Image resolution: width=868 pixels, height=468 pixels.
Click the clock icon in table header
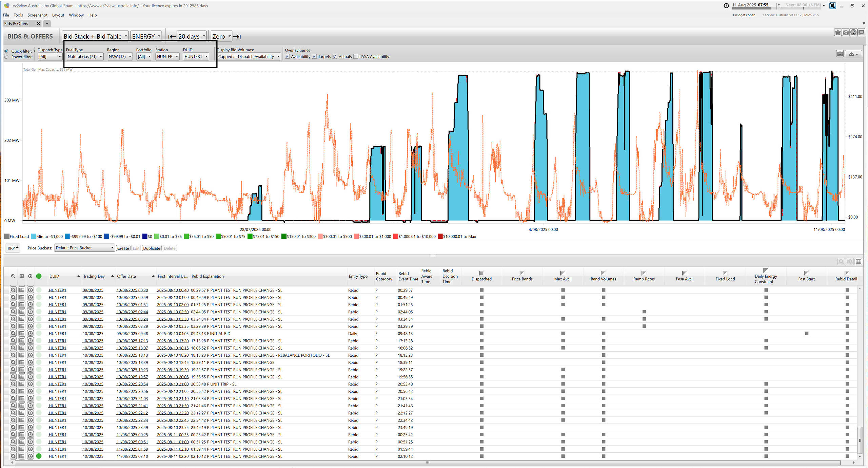point(30,276)
